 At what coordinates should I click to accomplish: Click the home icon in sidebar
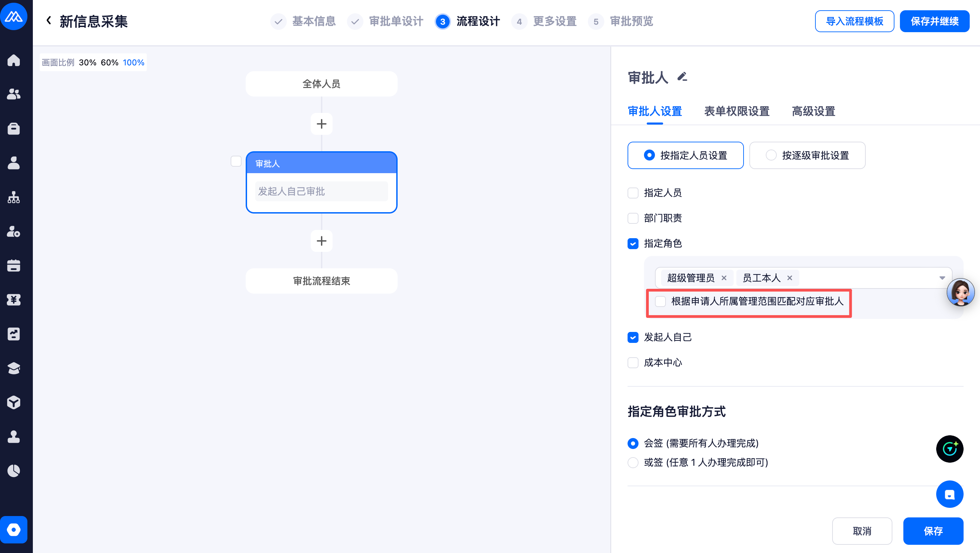(x=14, y=60)
